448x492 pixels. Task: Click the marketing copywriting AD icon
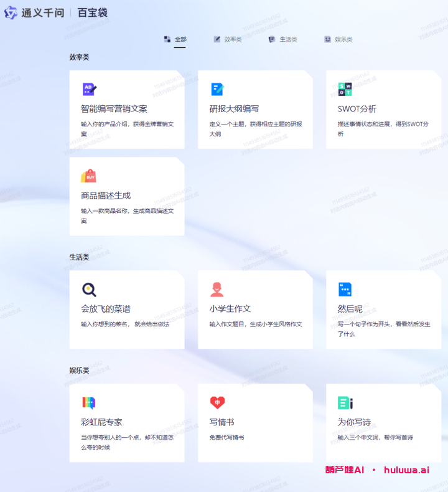[x=90, y=89]
